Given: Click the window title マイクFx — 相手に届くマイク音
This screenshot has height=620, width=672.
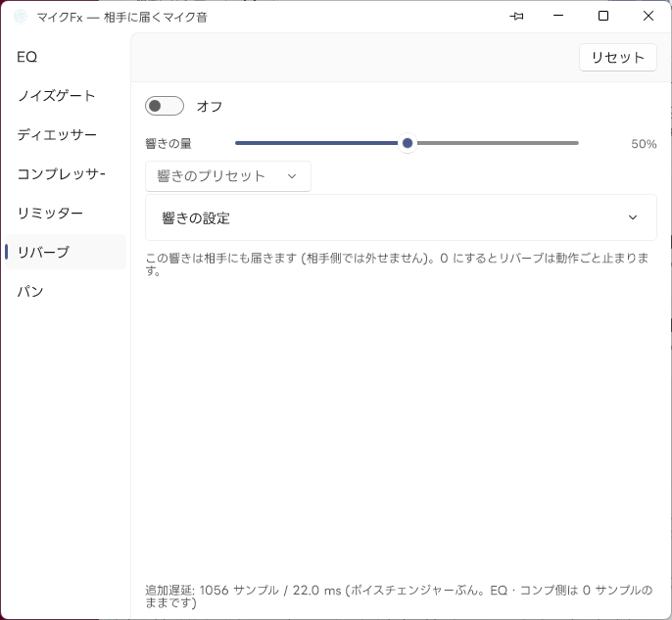Looking at the screenshot, I should pos(122,17).
